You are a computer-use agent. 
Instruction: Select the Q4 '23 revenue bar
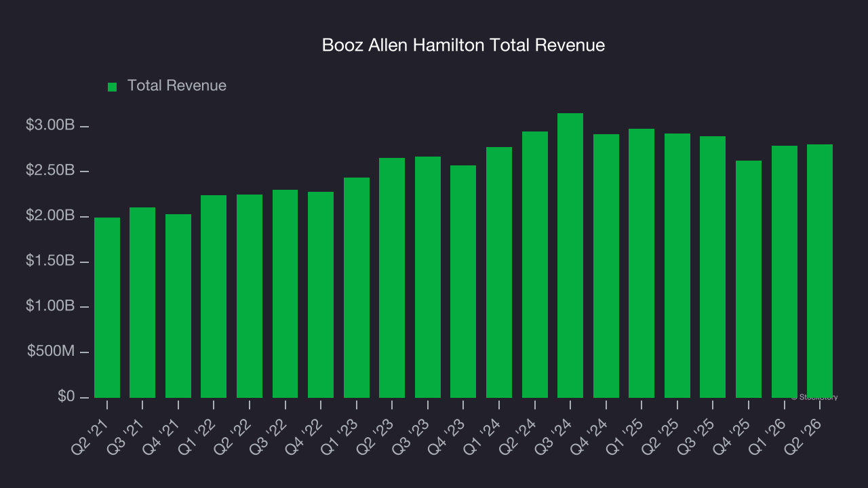pyautogui.click(x=463, y=281)
